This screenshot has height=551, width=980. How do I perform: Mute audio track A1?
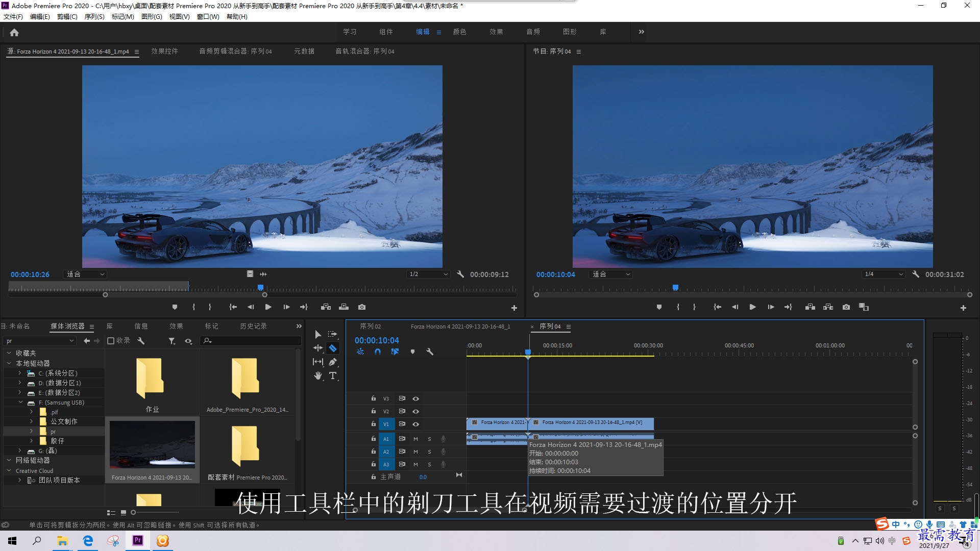[415, 439]
